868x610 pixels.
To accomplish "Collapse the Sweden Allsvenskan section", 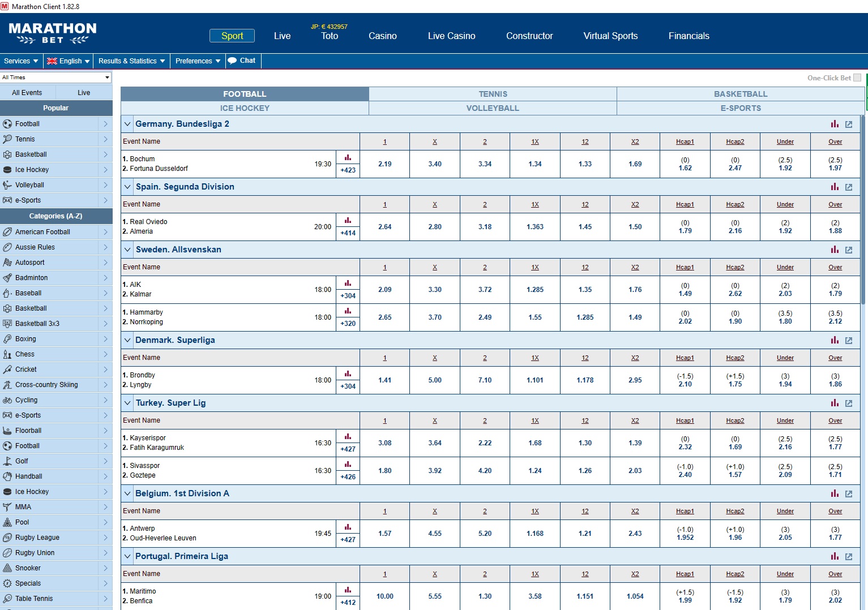I will (127, 250).
